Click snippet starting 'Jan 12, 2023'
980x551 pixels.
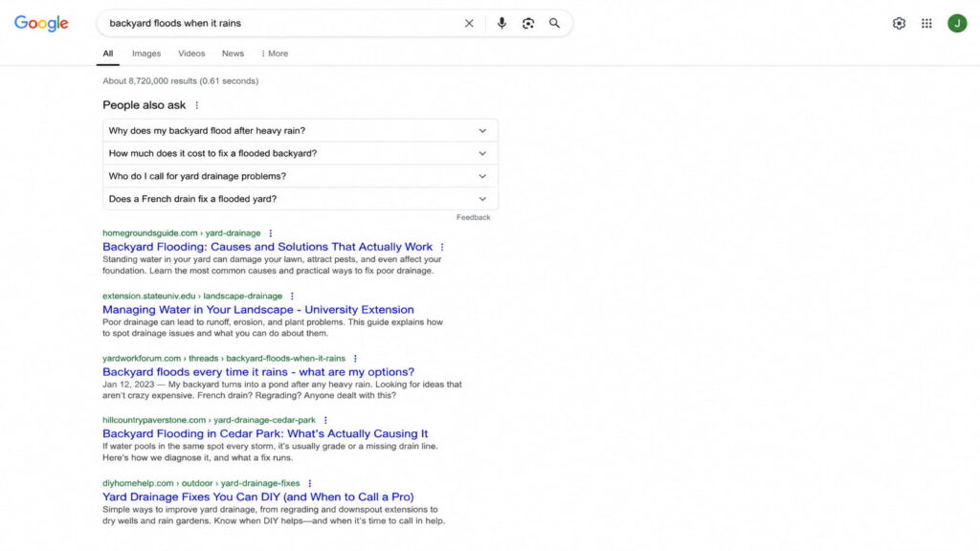tap(282, 390)
